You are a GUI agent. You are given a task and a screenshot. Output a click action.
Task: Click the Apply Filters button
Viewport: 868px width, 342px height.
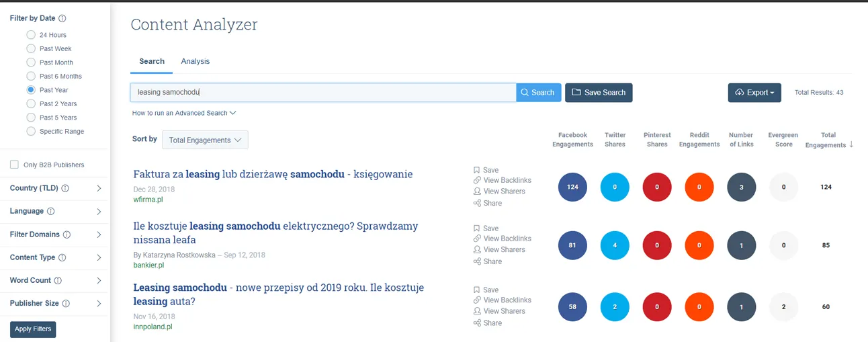33,329
